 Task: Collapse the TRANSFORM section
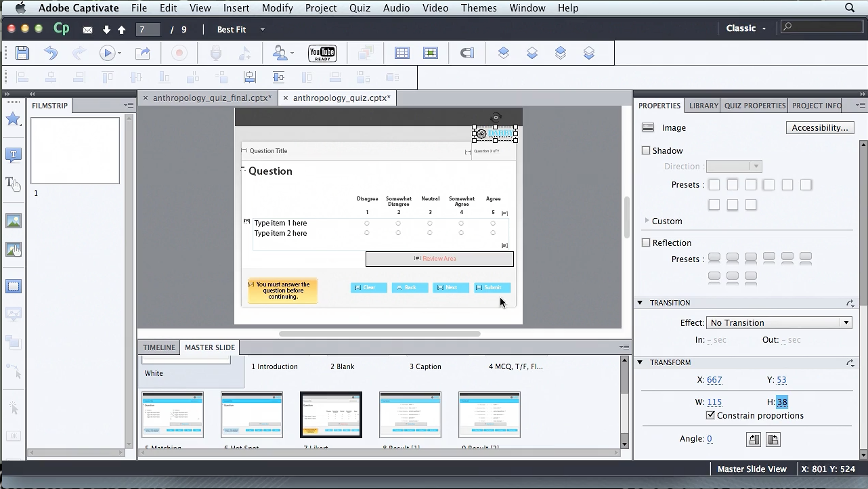(640, 362)
